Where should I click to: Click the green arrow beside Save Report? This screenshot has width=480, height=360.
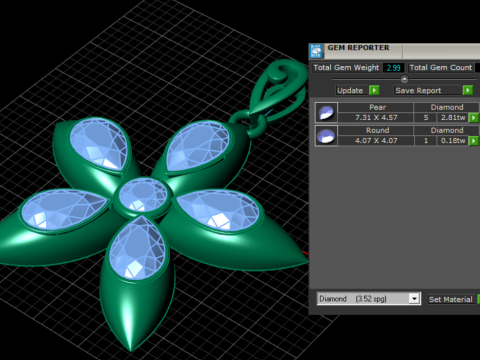click(468, 90)
